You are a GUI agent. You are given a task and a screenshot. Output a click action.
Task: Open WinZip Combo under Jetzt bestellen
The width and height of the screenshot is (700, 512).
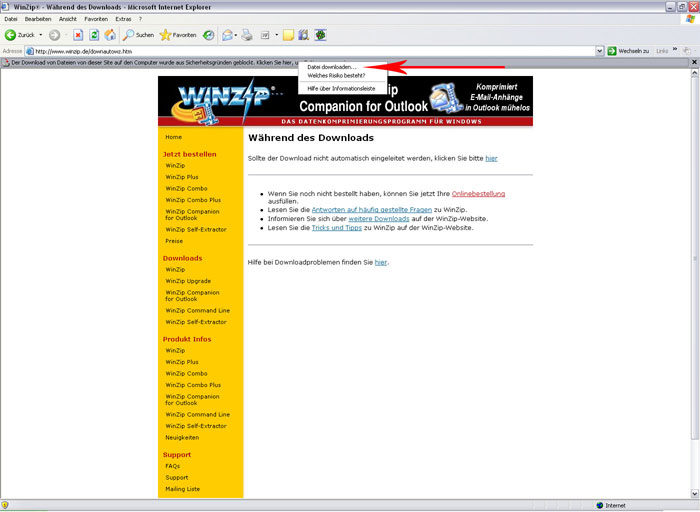[x=186, y=188]
